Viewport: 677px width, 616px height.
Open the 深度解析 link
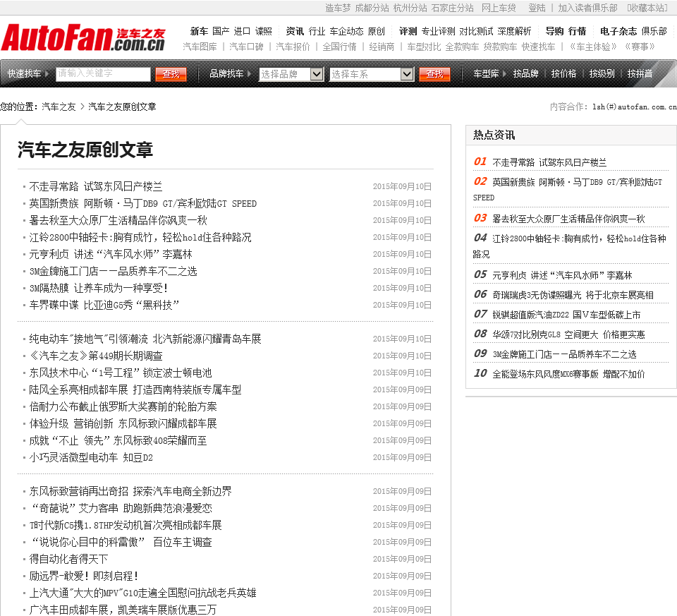514,31
